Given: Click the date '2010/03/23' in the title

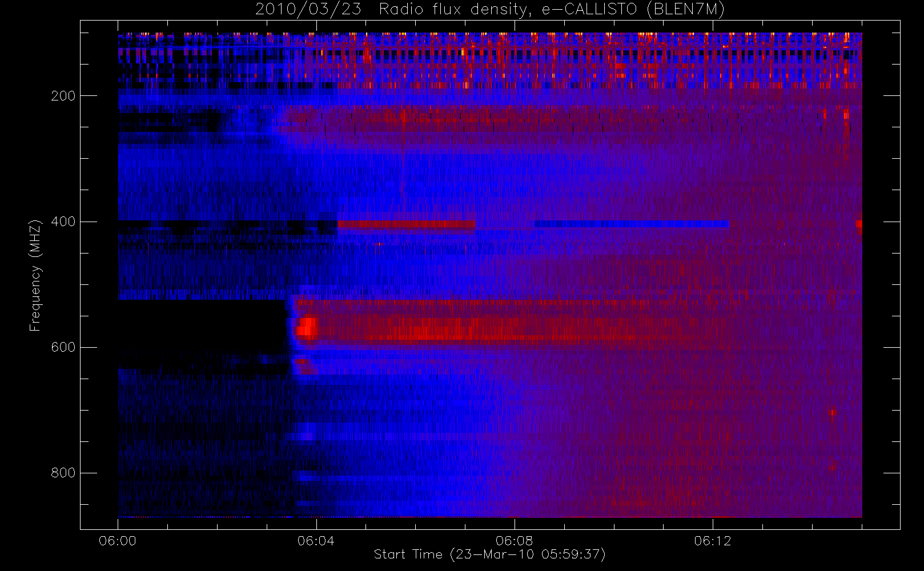Looking at the screenshot, I should (308, 10).
